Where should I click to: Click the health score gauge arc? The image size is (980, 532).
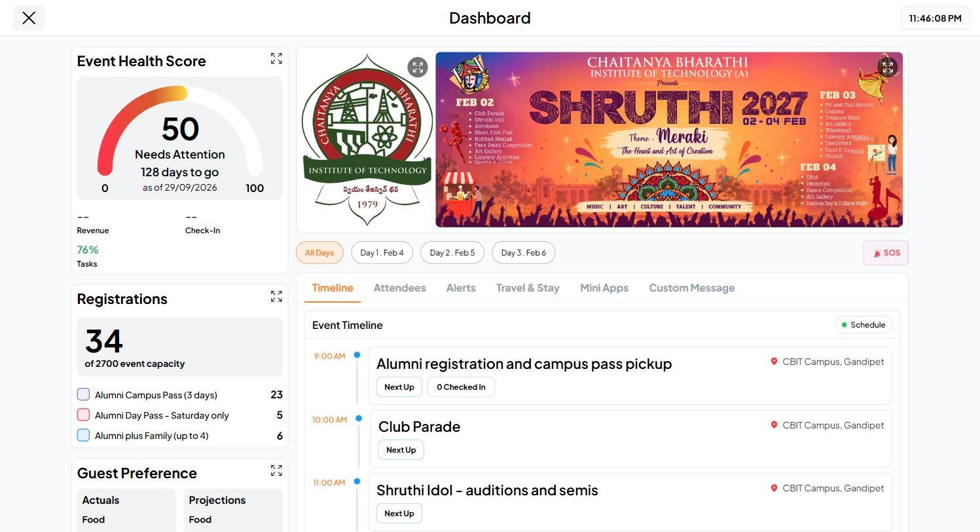[180, 131]
